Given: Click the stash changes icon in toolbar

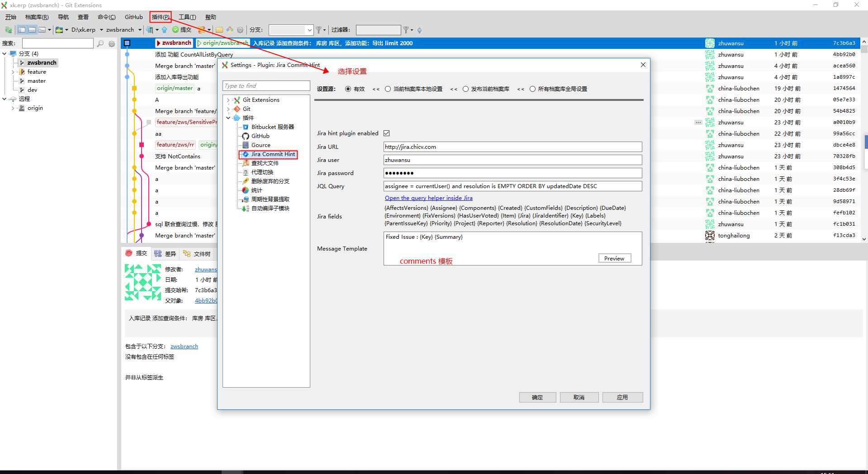Looking at the screenshot, I should (x=202, y=30).
